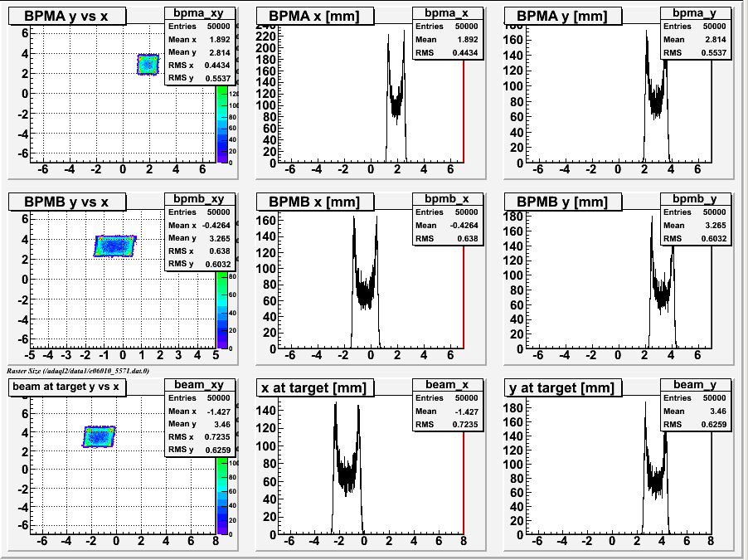Select the 'x at target [mm]' title
The width and height of the screenshot is (748, 560).
[315, 387]
